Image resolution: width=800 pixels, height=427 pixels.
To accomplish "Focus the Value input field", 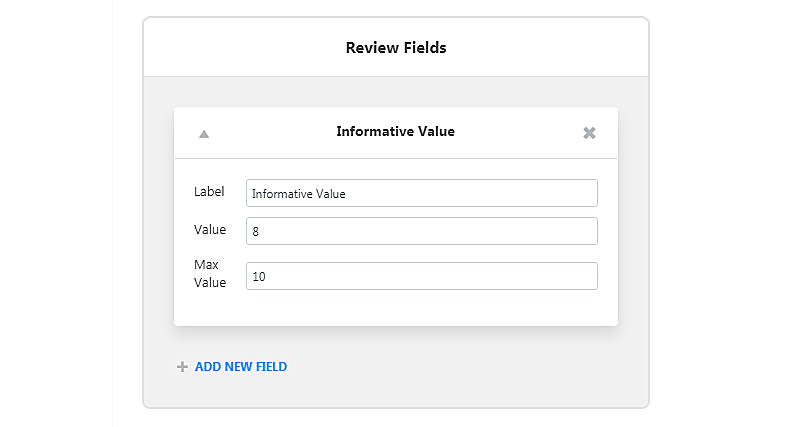I will click(x=421, y=231).
